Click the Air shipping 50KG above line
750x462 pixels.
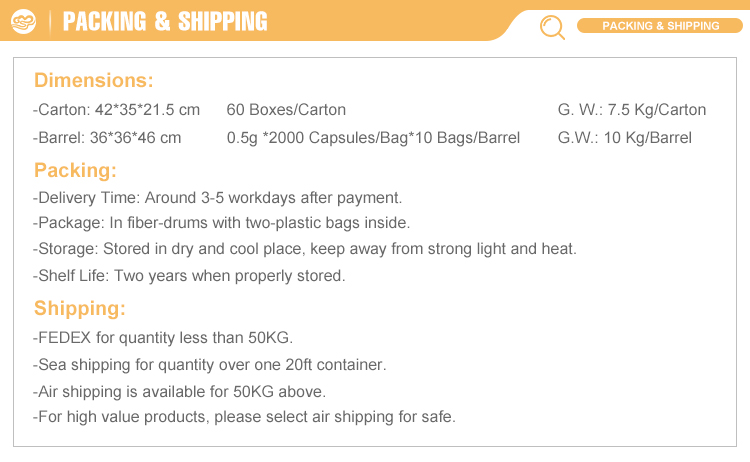(180, 392)
